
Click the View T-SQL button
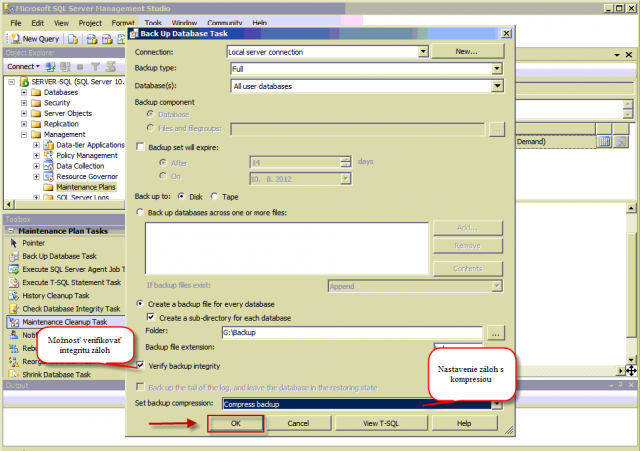(x=381, y=423)
